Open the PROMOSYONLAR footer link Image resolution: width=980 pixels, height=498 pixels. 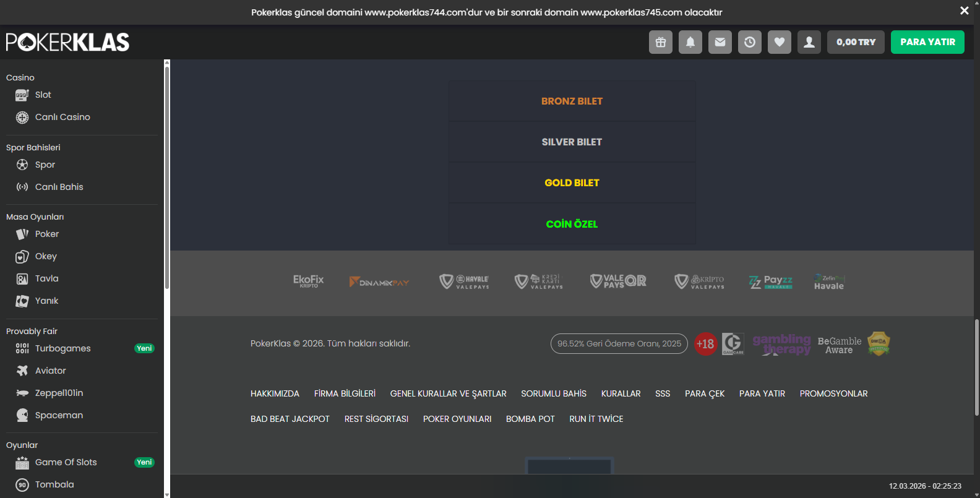[x=833, y=393]
